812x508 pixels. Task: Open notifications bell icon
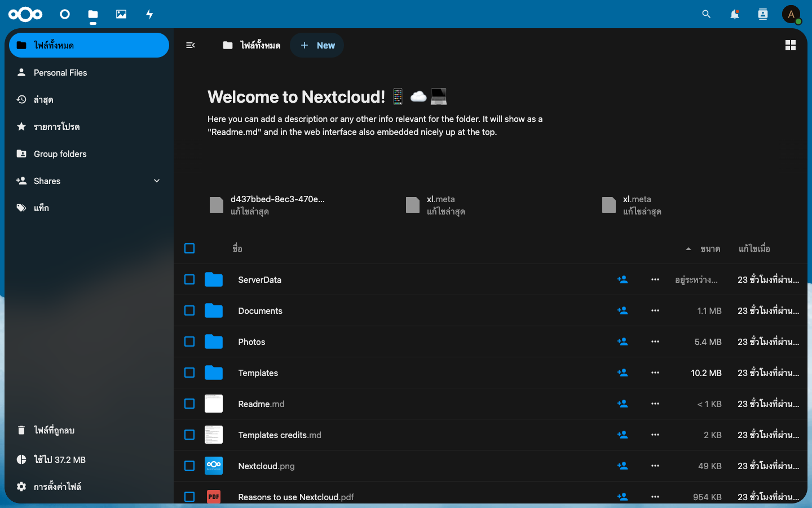pos(735,14)
